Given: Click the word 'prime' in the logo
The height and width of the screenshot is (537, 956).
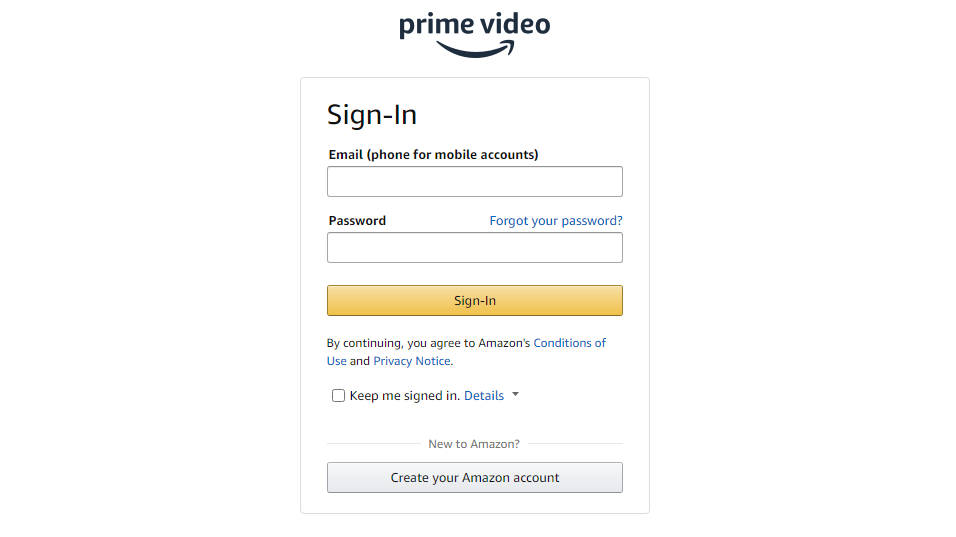Looking at the screenshot, I should coord(434,25).
